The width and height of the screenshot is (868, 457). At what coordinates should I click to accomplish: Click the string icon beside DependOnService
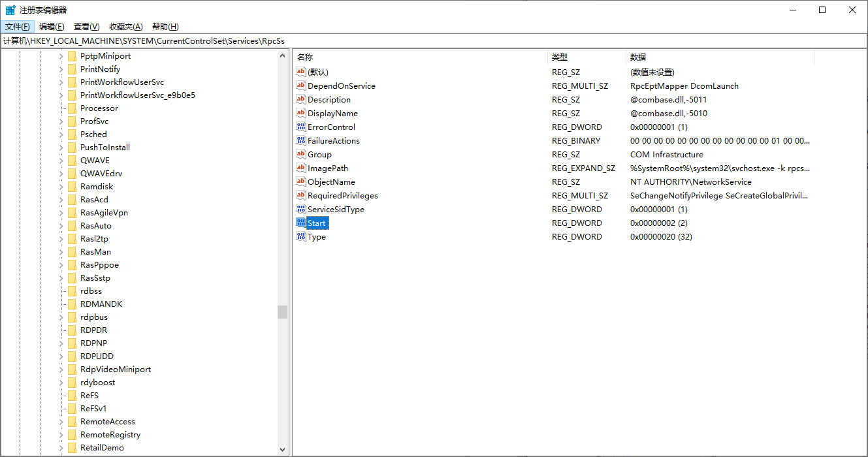pyautogui.click(x=300, y=86)
